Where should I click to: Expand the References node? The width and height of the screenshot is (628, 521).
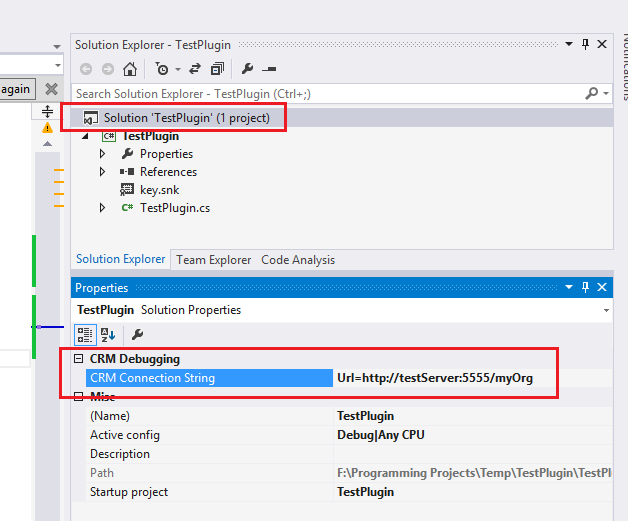pos(102,172)
